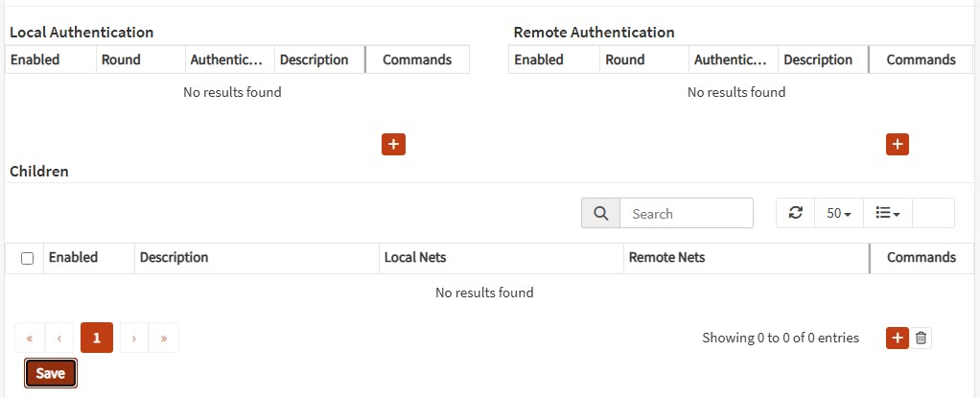
Task: Click the add child plus icon
Action: click(x=897, y=338)
